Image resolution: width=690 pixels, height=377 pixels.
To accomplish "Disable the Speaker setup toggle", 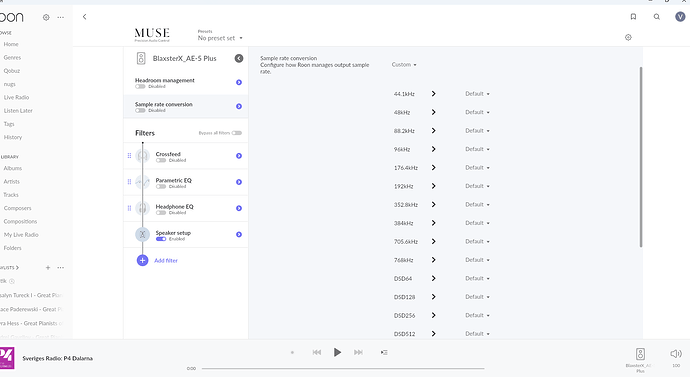I will (x=161, y=239).
